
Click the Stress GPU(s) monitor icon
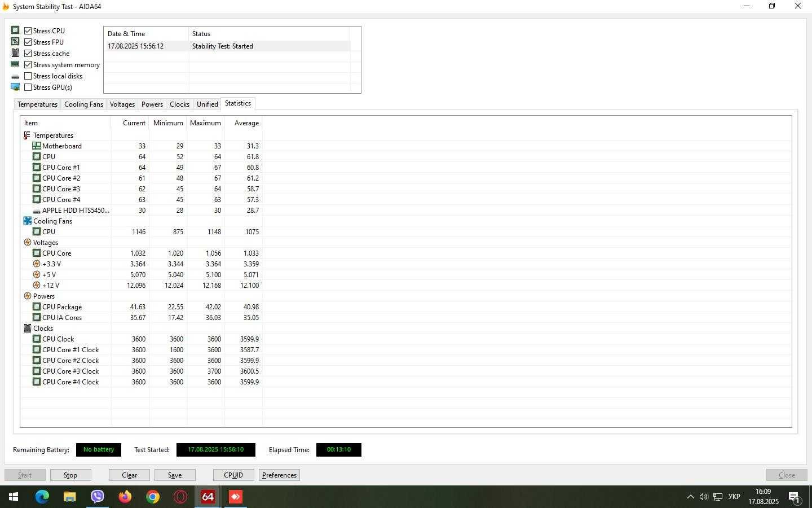tap(15, 87)
